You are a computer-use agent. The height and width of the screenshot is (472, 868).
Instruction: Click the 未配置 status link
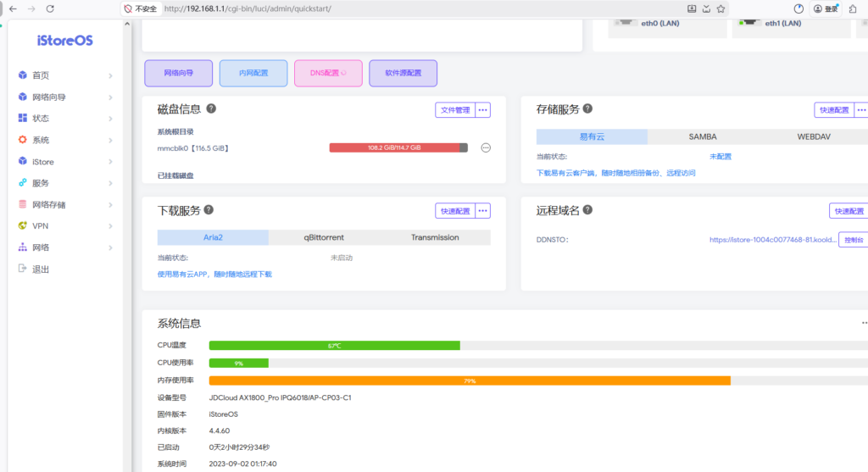(721, 157)
